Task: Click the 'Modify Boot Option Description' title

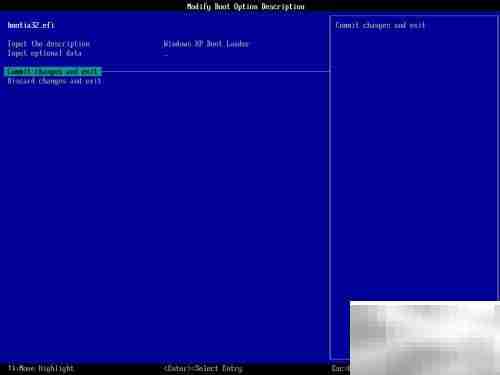Action: click(x=245, y=6)
